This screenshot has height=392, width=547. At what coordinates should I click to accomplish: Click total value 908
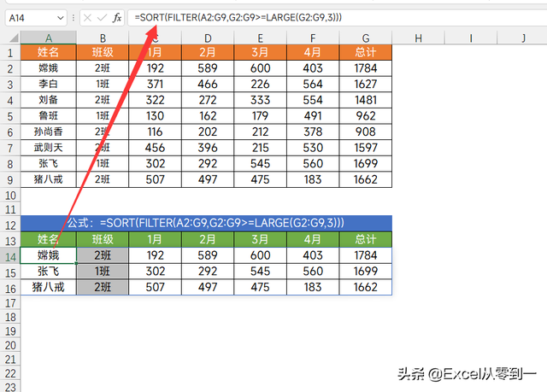pyautogui.click(x=366, y=132)
